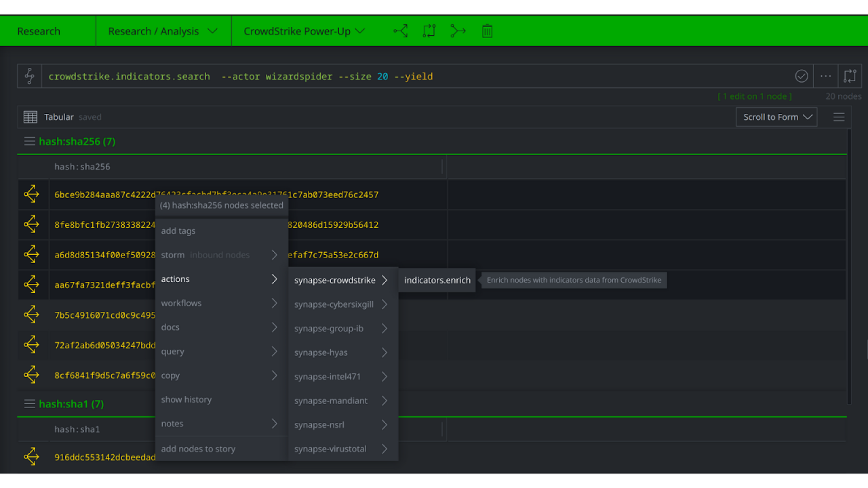Open the query submenu
The height and width of the screenshot is (488, 868).
222,351
